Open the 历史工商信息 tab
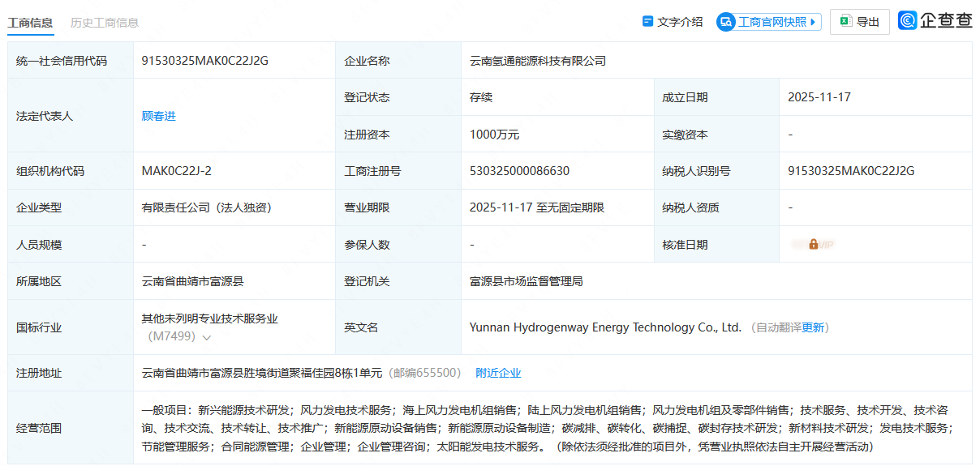Screen dimensions: 980x466 [x=105, y=23]
